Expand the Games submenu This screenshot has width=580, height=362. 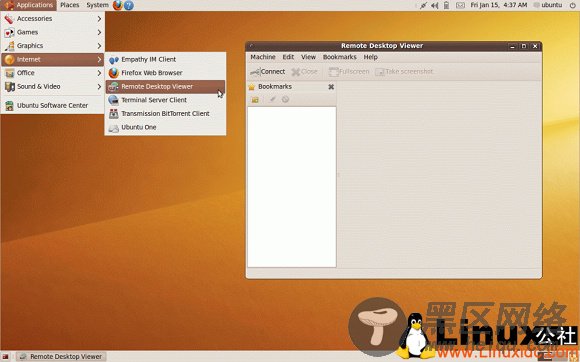pyautogui.click(x=53, y=32)
